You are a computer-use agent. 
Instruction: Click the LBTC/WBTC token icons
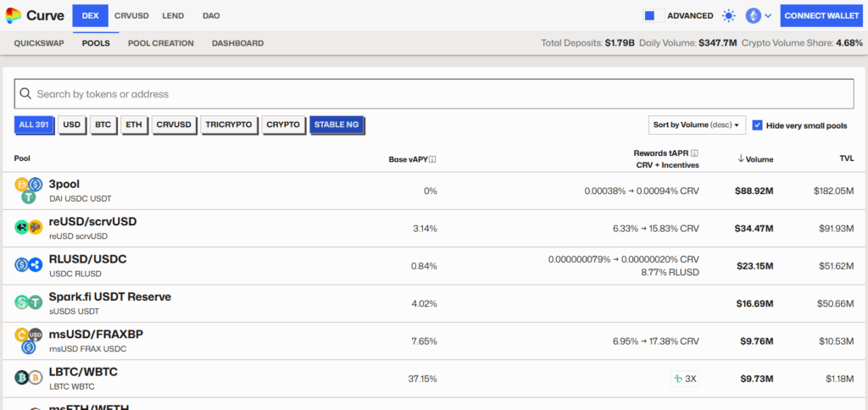pos(28,378)
